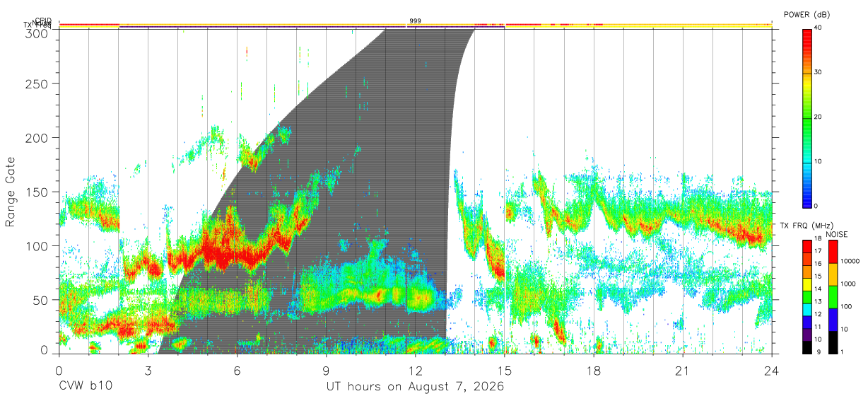Click the NOISE legend title
Viewport: 868px width, 401px height.
(837, 233)
